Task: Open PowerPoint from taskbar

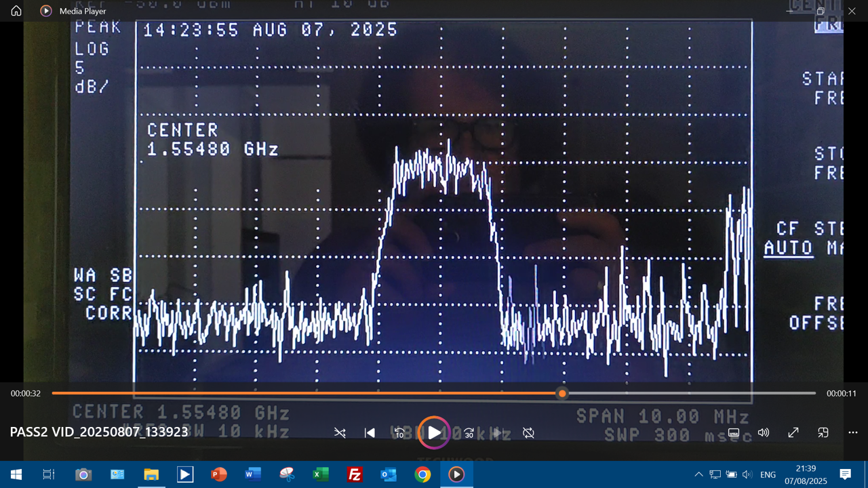Action: [219, 474]
